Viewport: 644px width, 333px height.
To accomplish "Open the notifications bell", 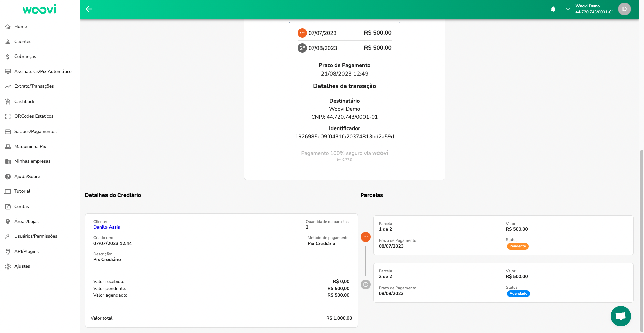I will pyautogui.click(x=553, y=9).
